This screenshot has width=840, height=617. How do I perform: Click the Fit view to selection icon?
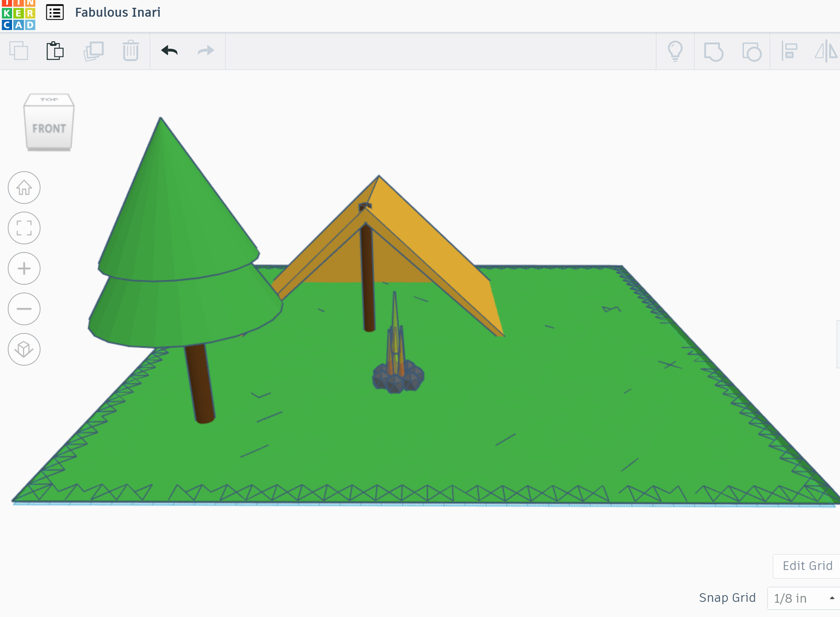click(x=24, y=228)
